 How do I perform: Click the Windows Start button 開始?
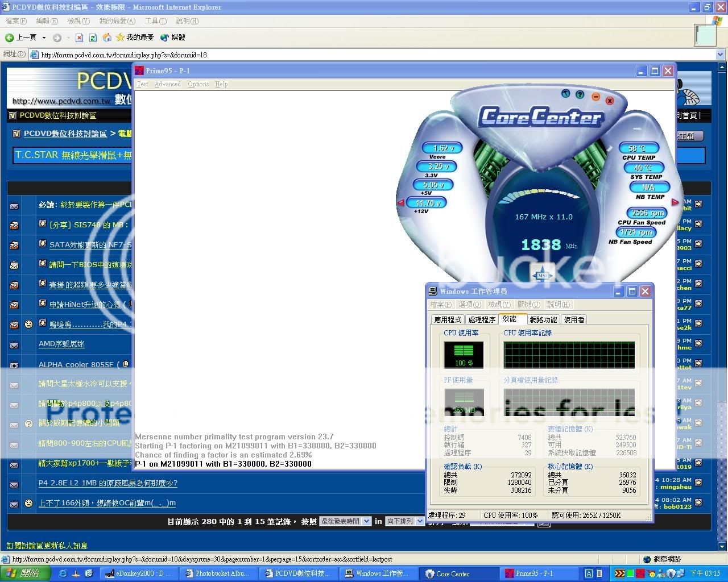point(23,573)
